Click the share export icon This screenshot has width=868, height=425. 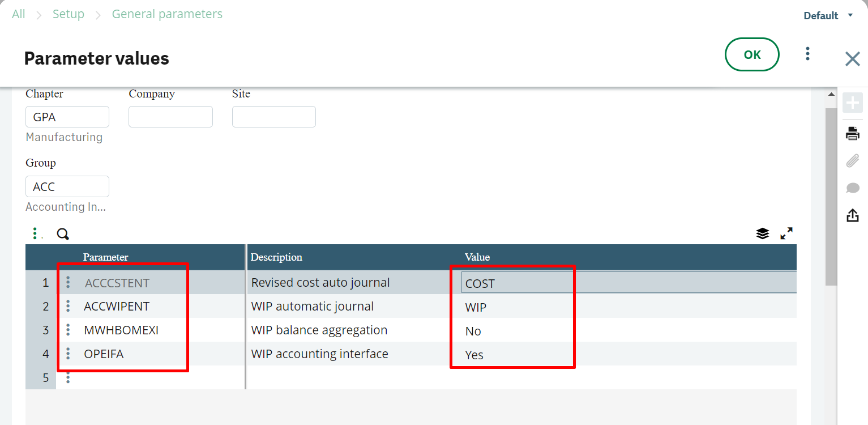coord(852,215)
